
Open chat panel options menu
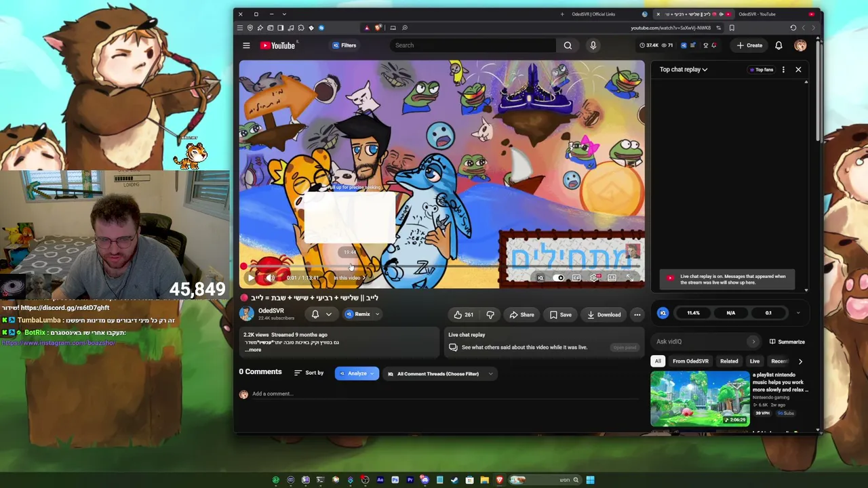click(x=783, y=69)
